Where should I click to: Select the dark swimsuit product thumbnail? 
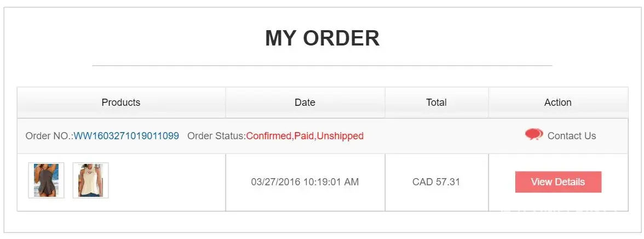click(x=47, y=180)
